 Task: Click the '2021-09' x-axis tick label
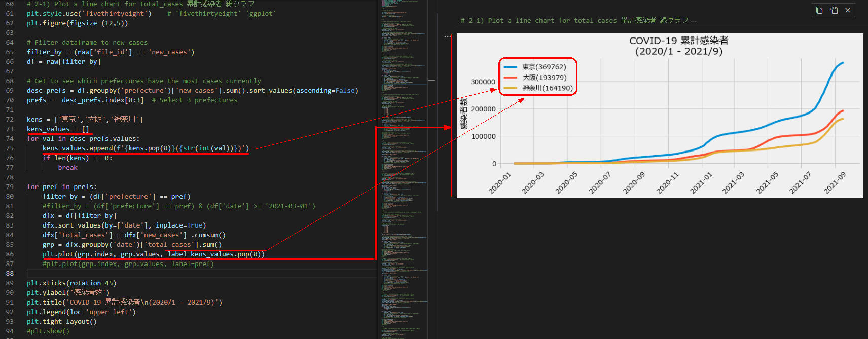pyautogui.click(x=835, y=183)
